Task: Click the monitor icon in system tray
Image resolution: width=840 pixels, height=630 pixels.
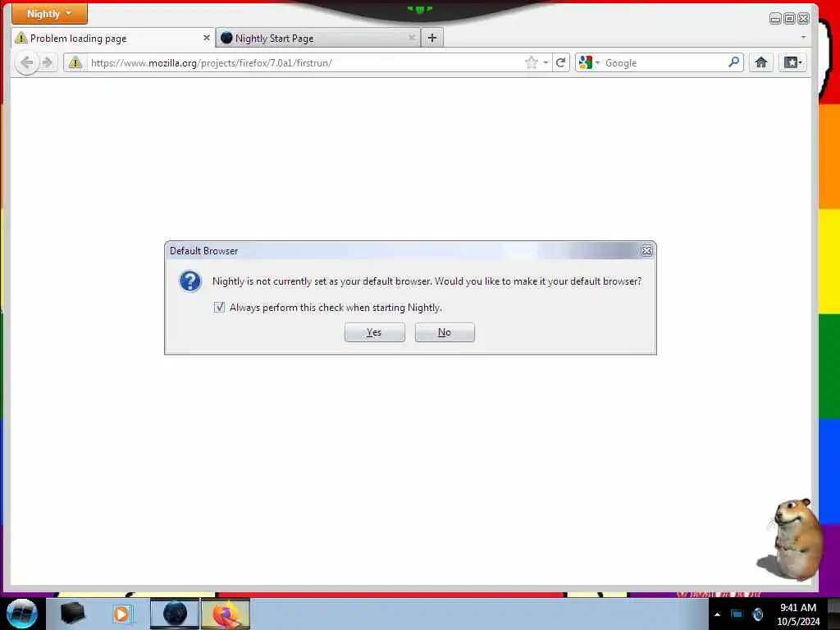Action: click(x=737, y=614)
